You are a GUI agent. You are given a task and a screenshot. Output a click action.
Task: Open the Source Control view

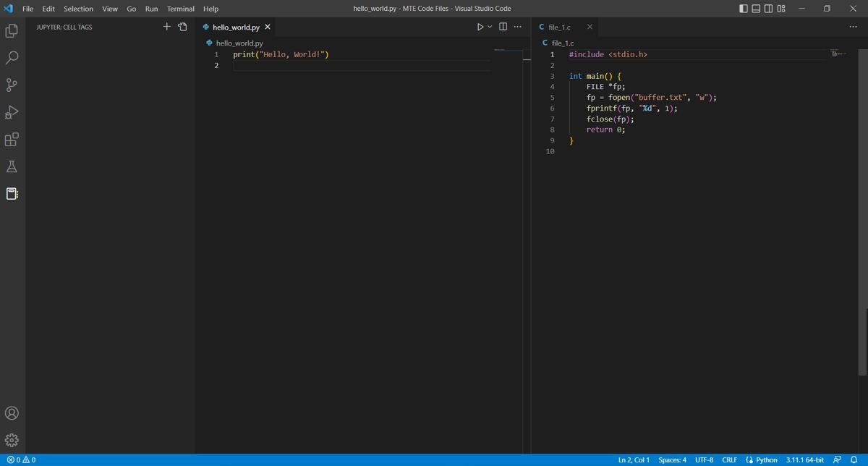click(12, 85)
